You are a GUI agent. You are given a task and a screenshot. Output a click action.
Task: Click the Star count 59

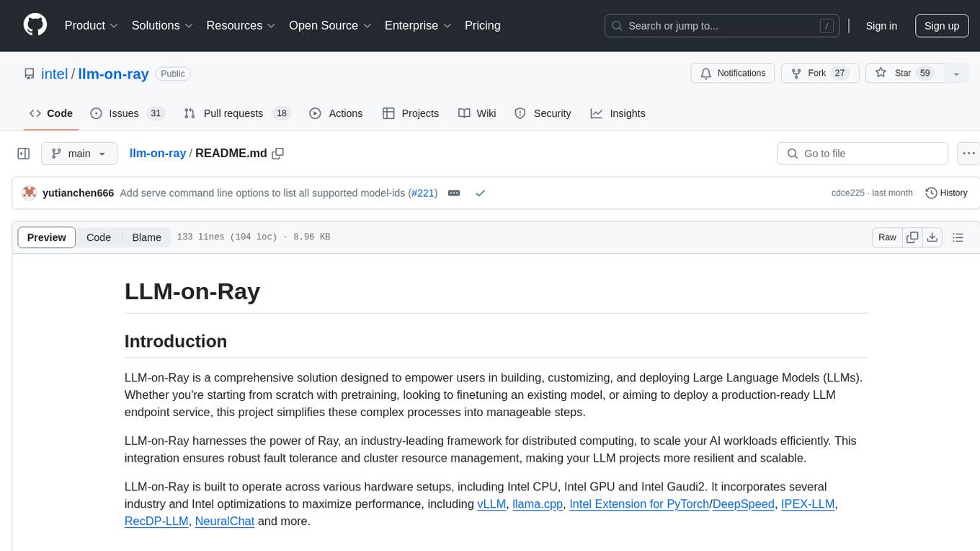[925, 74]
